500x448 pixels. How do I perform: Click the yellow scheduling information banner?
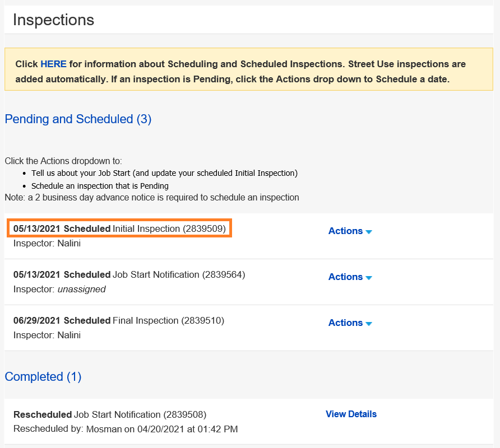(250, 69)
